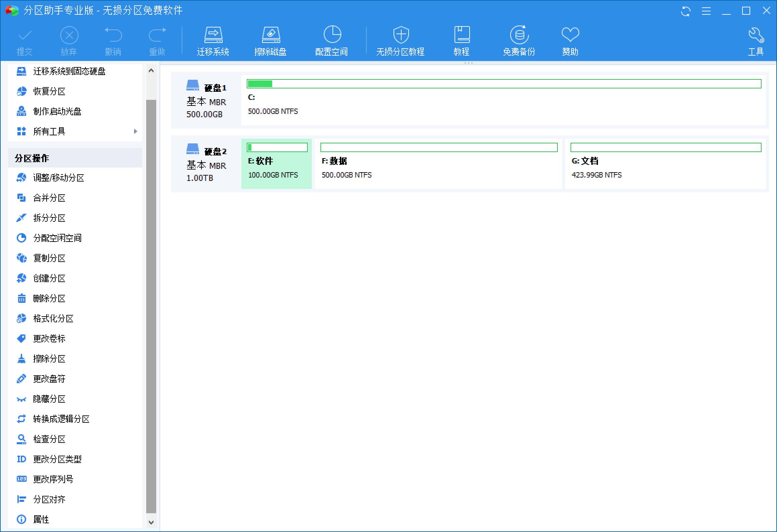Open the hamburger menu in title bar

[706, 11]
